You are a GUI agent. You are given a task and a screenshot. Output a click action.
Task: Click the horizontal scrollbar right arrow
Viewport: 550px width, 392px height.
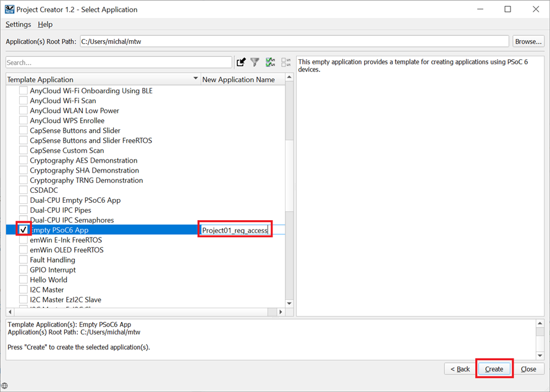pos(281,312)
